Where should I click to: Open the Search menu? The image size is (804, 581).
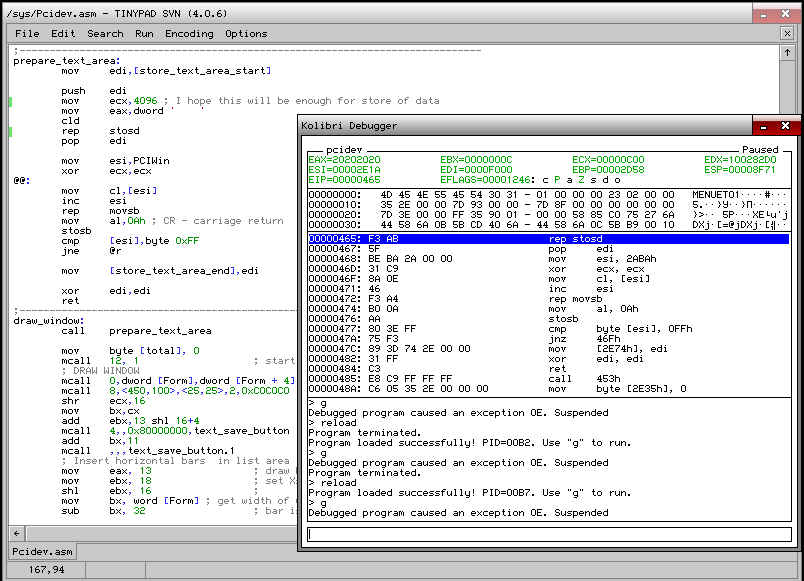[x=105, y=33]
